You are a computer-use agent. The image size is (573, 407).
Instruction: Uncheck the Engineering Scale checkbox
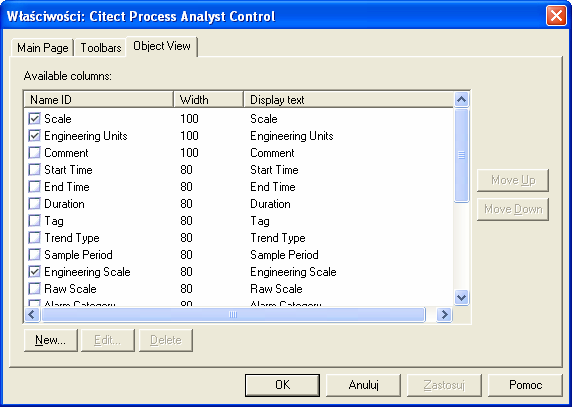[34, 272]
